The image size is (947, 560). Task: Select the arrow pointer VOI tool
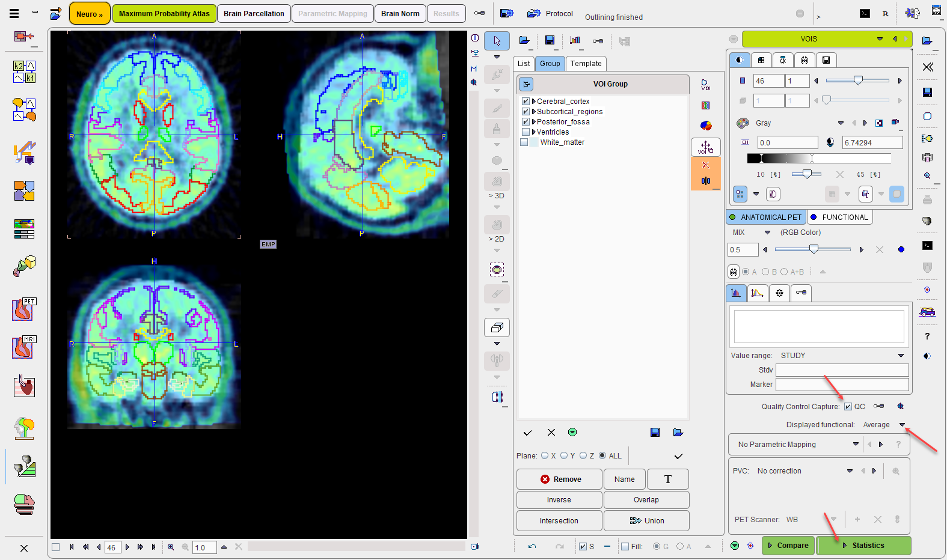(x=497, y=41)
